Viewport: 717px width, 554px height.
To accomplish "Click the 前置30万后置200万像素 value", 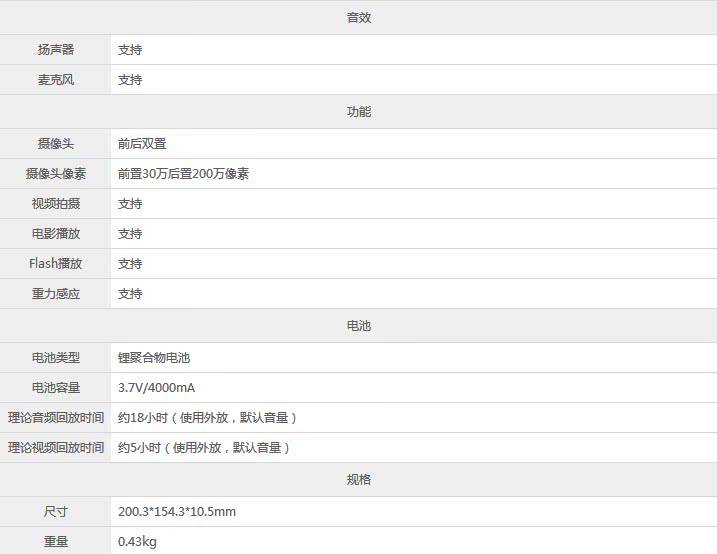I will coord(183,174).
